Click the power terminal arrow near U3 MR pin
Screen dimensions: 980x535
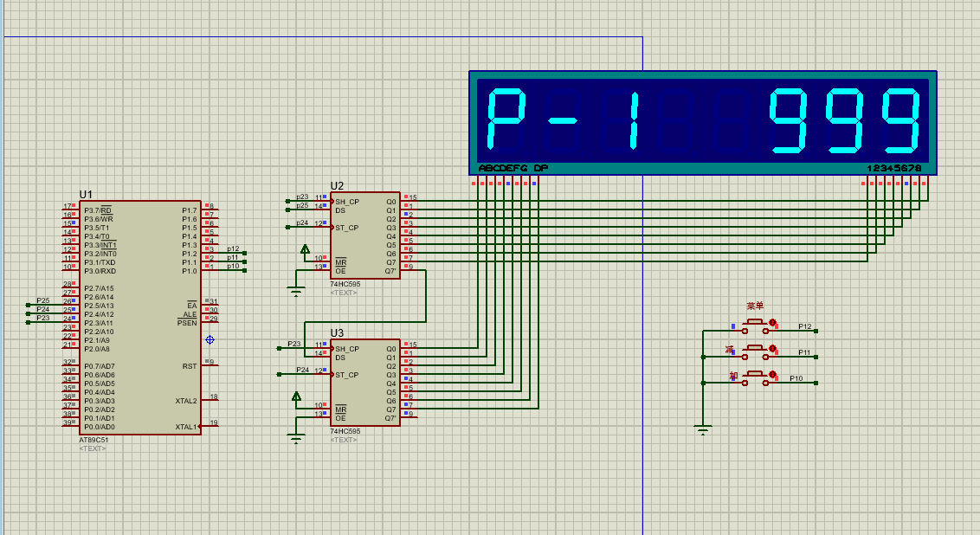(x=296, y=396)
